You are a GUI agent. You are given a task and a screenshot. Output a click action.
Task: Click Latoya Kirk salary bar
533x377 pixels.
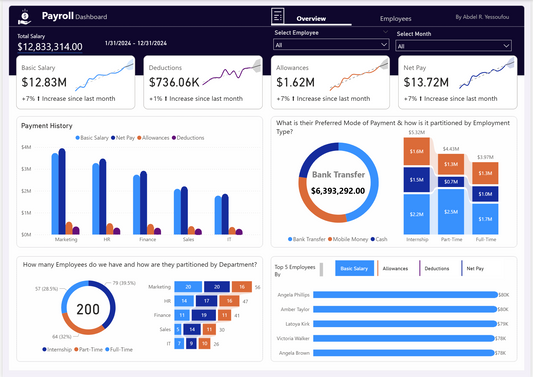[405, 324]
